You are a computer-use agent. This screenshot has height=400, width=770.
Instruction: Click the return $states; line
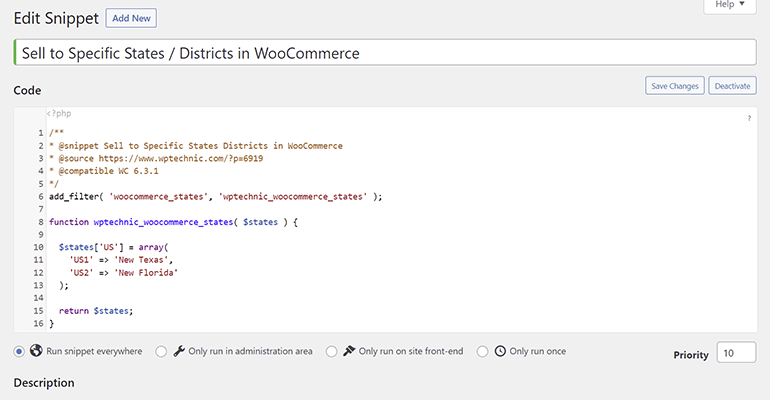96,311
